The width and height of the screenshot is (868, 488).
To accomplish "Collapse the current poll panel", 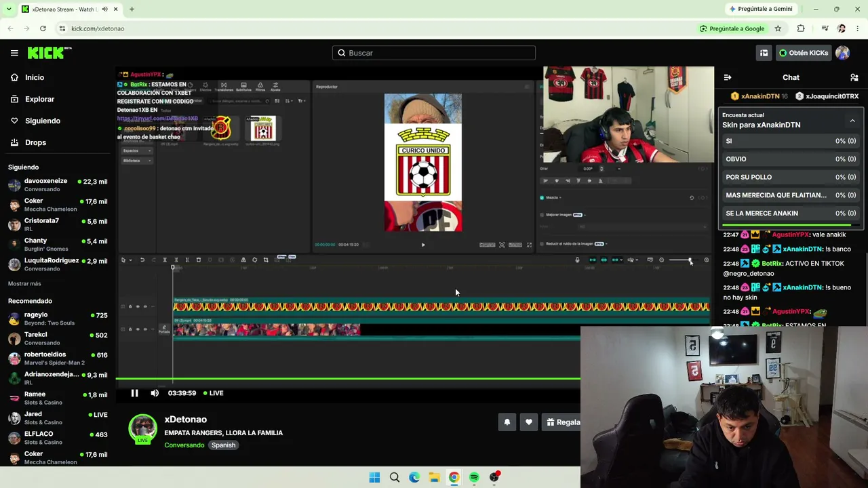I will point(852,121).
